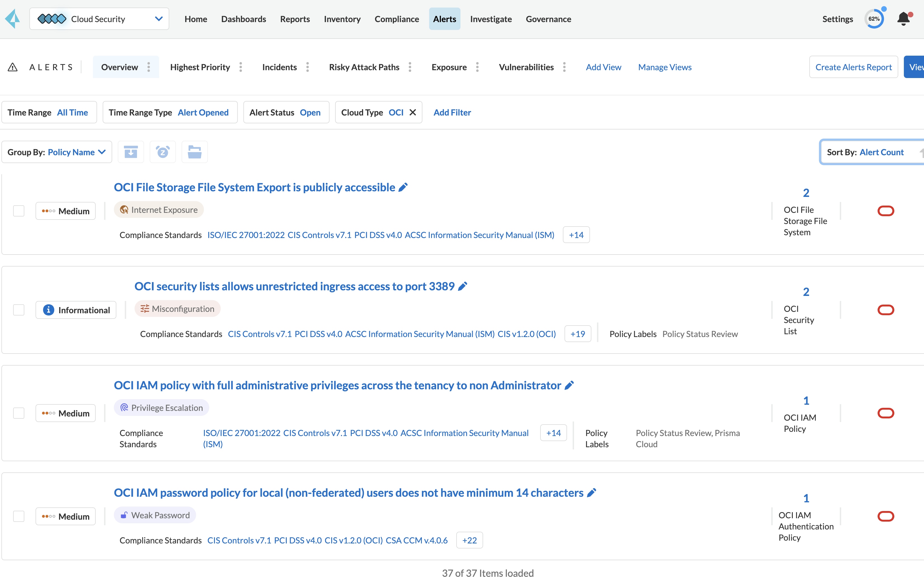Click pencil icon beside File Storage policy title

(x=403, y=187)
